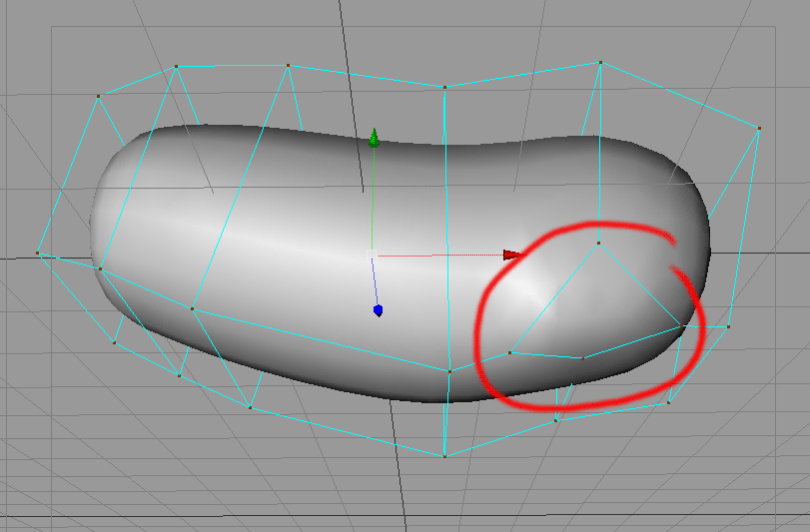Click vertical cyan cage edge right of green arrow
810x532 pixels.
point(445,200)
